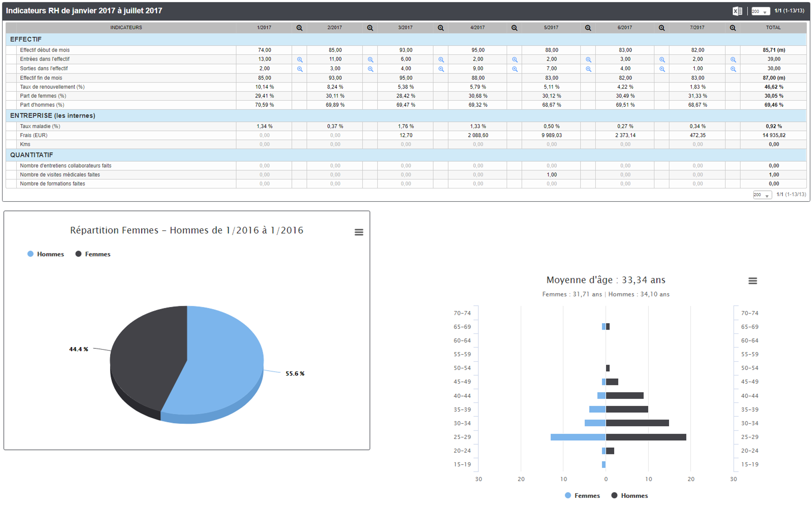The image size is (812, 510).
Task: Click the Frais value 9 989,03
Action: pos(551,135)
